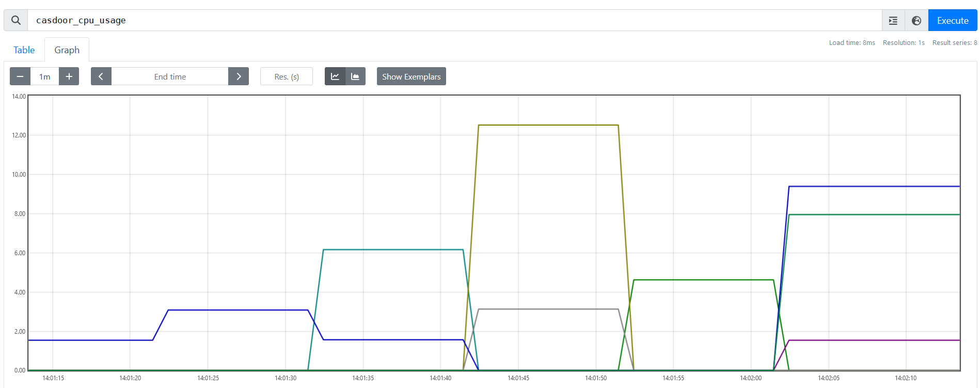The image size is (980, 388).
Task: Go to previous end time
Action: tap(101, 76)
